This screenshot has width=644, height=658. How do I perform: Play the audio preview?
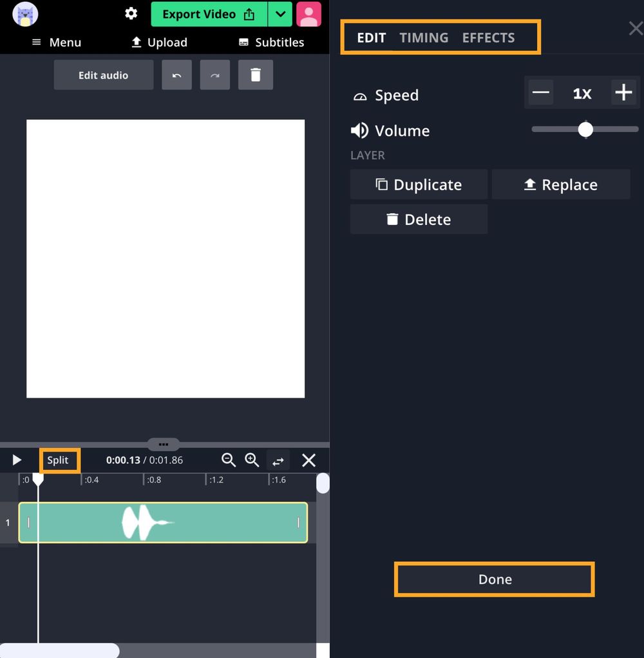click(17, 460)
